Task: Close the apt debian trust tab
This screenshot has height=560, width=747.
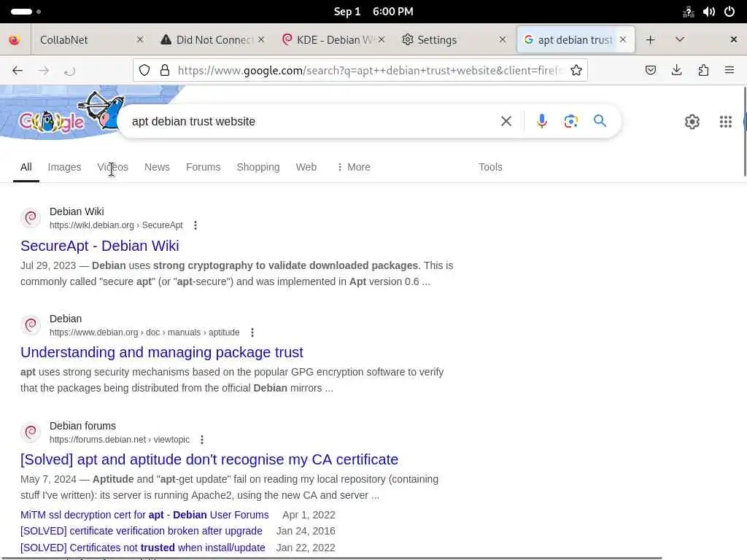Action: click(x=623, y=39)
